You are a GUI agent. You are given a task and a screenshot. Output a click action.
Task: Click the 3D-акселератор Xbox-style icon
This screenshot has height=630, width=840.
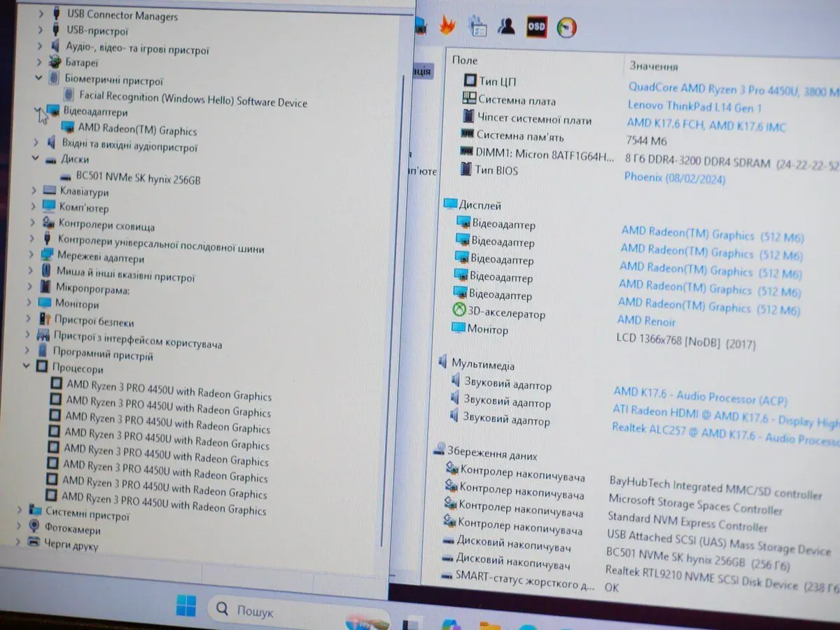click(458, 311)
